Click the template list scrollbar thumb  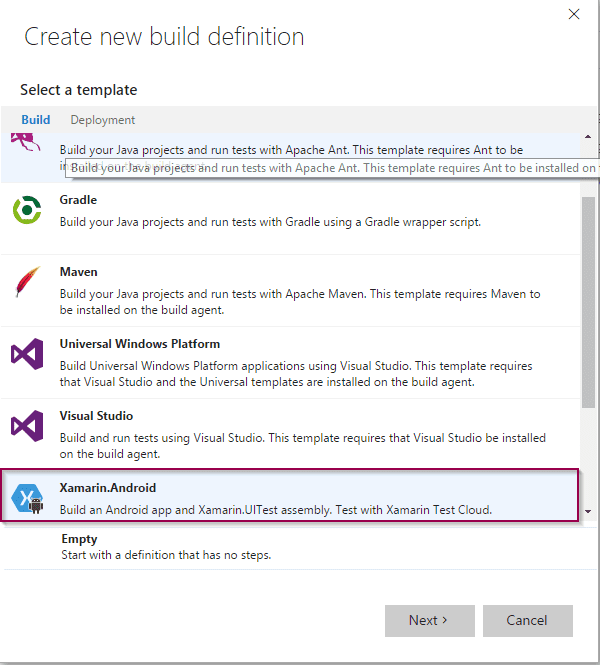click(x=588, y=302)
